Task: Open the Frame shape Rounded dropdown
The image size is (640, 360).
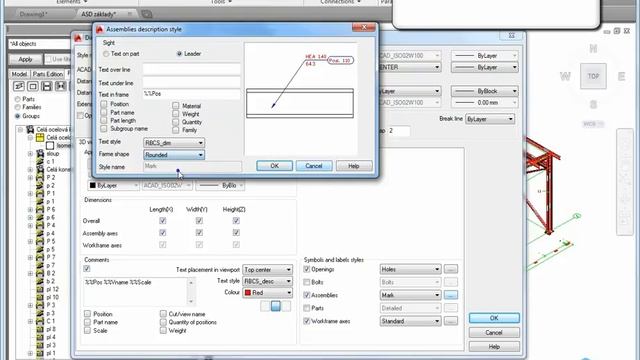Action: [174, 155]
